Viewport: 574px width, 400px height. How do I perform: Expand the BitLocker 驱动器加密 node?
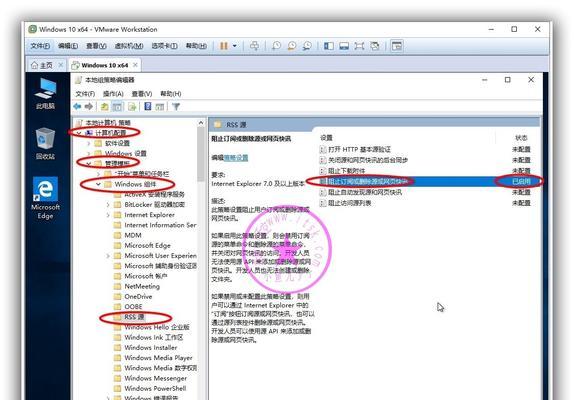coord(108,205)
